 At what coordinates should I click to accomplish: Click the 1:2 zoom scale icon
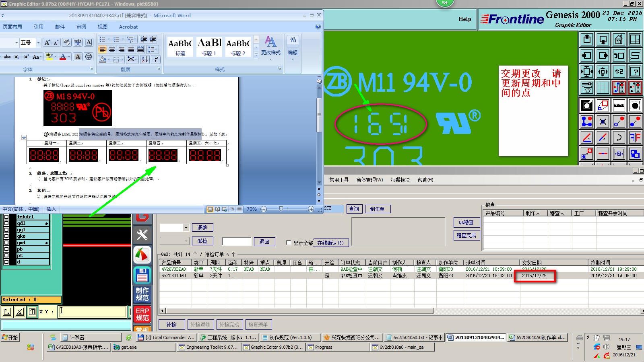click(x=619, y=72)
